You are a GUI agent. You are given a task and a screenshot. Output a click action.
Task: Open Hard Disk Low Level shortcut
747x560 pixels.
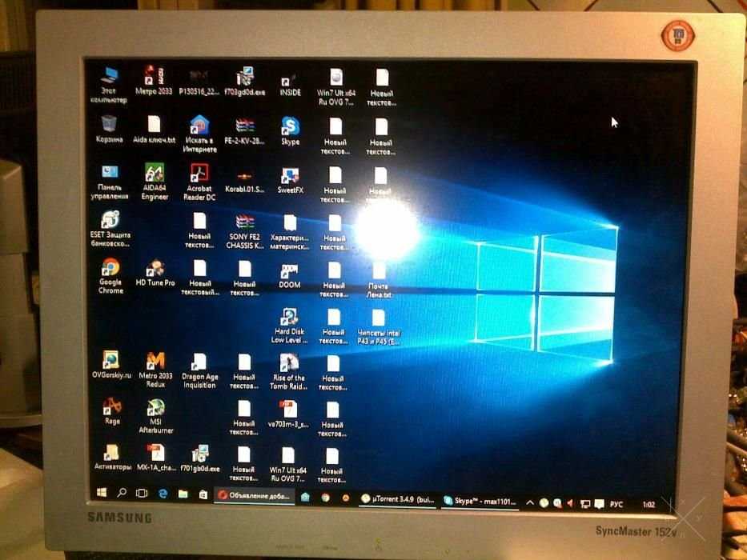click(x=289, y=326)
